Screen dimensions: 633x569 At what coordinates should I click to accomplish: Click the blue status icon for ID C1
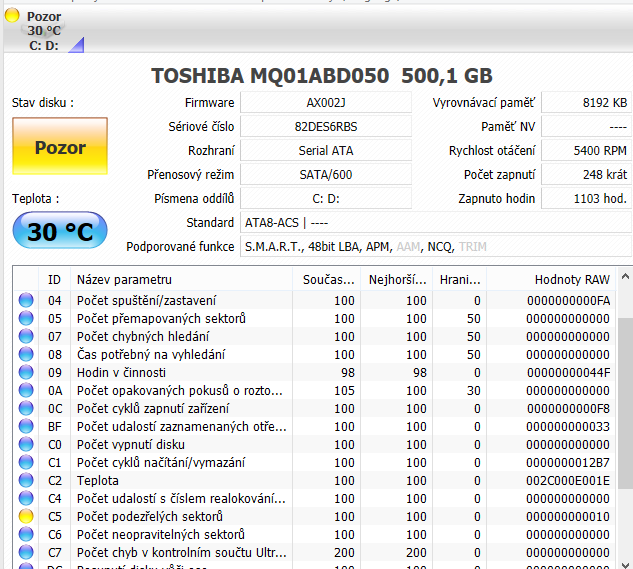pos(26,462)
